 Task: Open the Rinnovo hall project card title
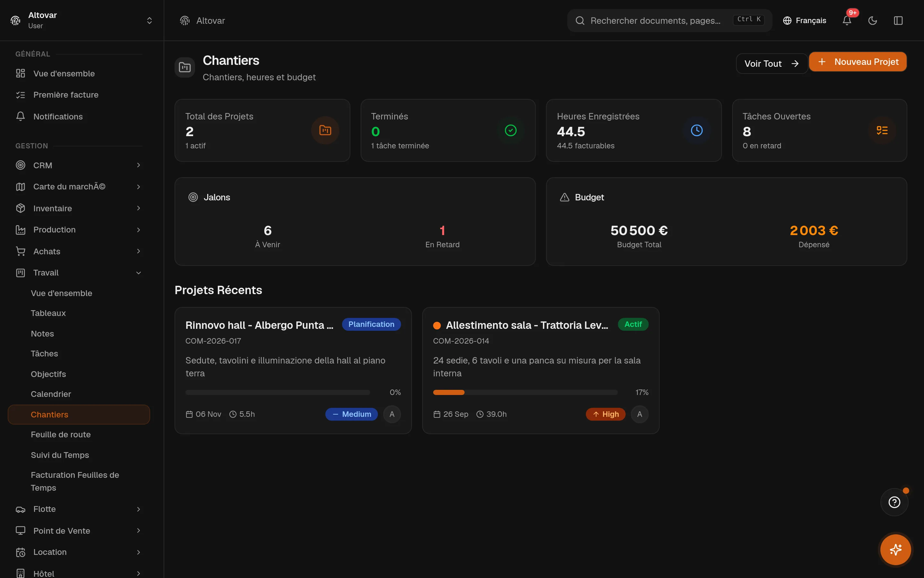pyautogui.click(x=259, y=325)
